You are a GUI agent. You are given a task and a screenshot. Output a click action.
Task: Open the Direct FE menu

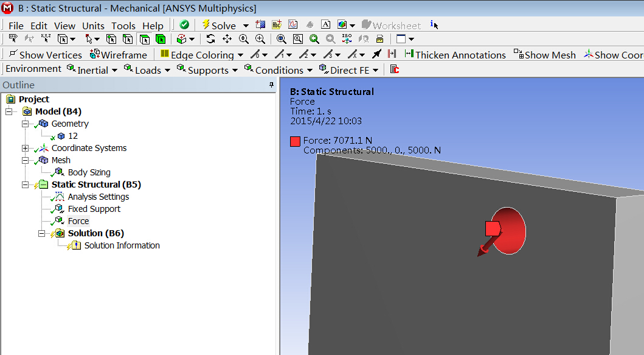point(348,70)
